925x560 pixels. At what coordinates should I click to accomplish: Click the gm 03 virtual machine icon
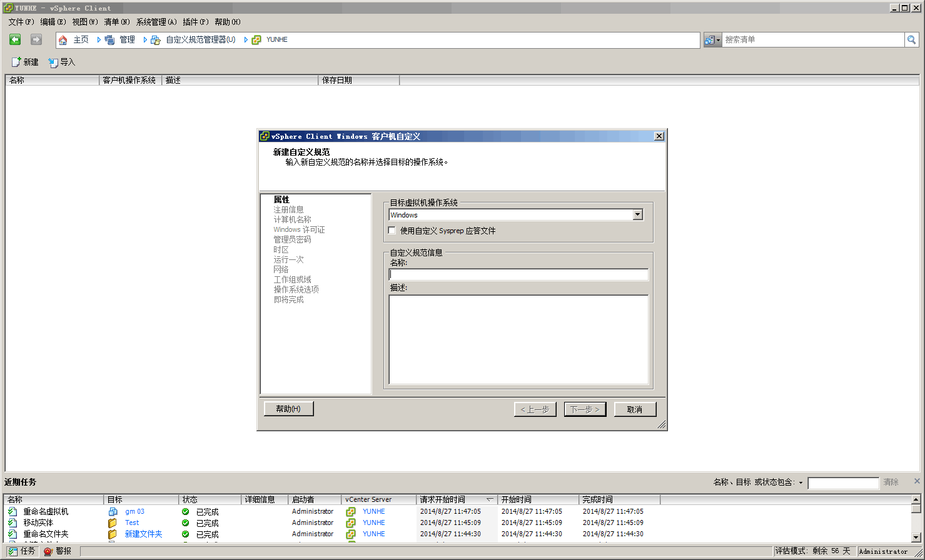tap(113, 511)
